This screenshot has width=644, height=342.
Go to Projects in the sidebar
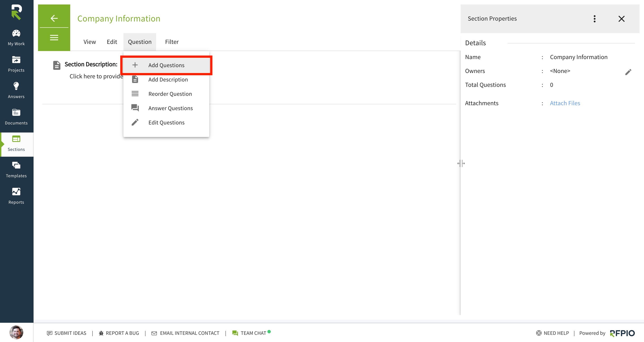coord(16,64)
